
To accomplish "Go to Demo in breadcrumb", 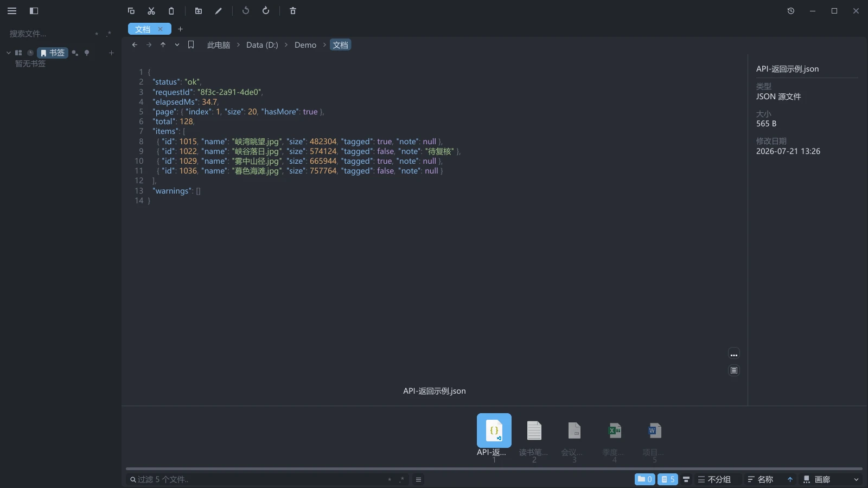I will tap(305, 45).
